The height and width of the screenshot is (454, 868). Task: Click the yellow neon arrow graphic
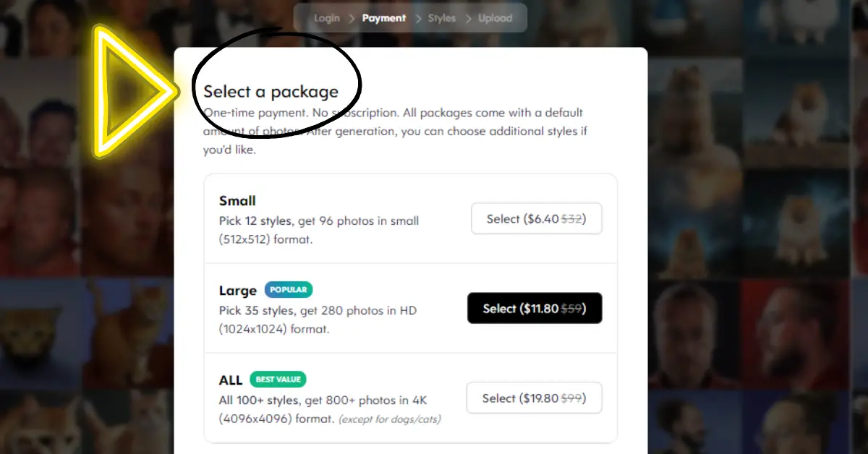(130, 90)
